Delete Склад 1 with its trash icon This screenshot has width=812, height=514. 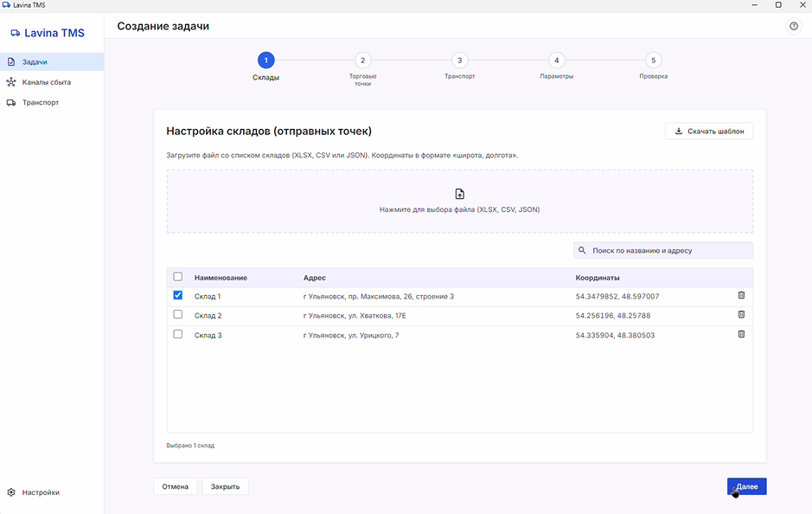pyautogui.click(x=741, y=295)
